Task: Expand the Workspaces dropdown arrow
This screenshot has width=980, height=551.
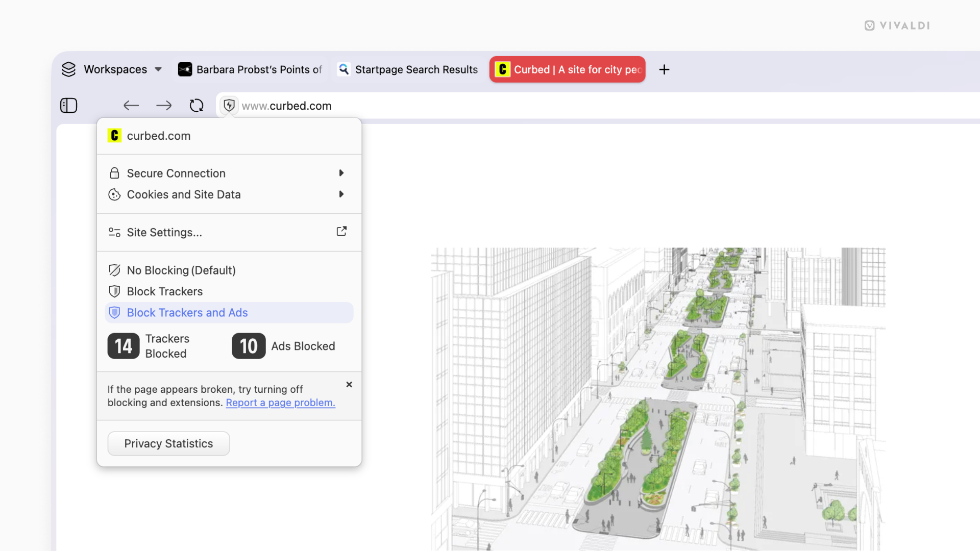Action: coord(158,69)
